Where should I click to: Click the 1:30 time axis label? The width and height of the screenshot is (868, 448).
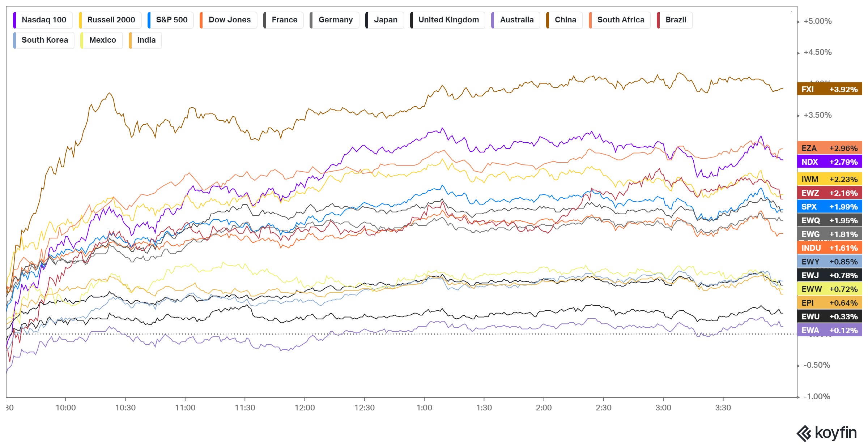pos(484,408)
